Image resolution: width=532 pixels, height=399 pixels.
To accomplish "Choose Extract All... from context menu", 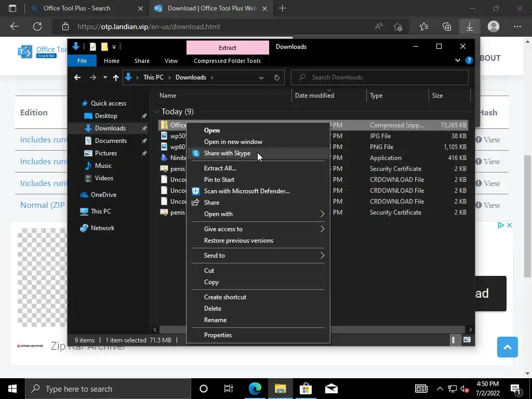I will tap(220, 168).
